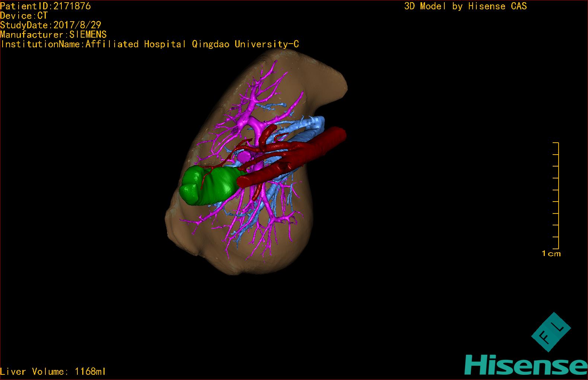This screenshot has height=380, width=588.
Task: Select the Manufacturer:SIEMENS text
Action: pyautogui.click(x=54, y=35)
